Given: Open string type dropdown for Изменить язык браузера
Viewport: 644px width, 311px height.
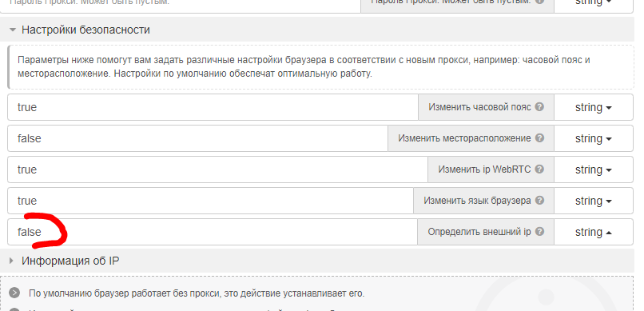Looking at the screenshot, I should pos(594,201).
